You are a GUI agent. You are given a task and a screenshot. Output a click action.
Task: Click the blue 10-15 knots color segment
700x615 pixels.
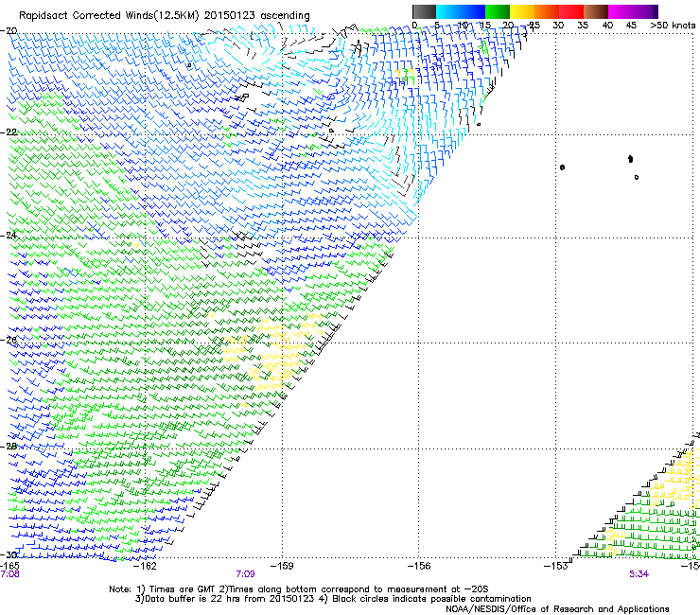473,11
